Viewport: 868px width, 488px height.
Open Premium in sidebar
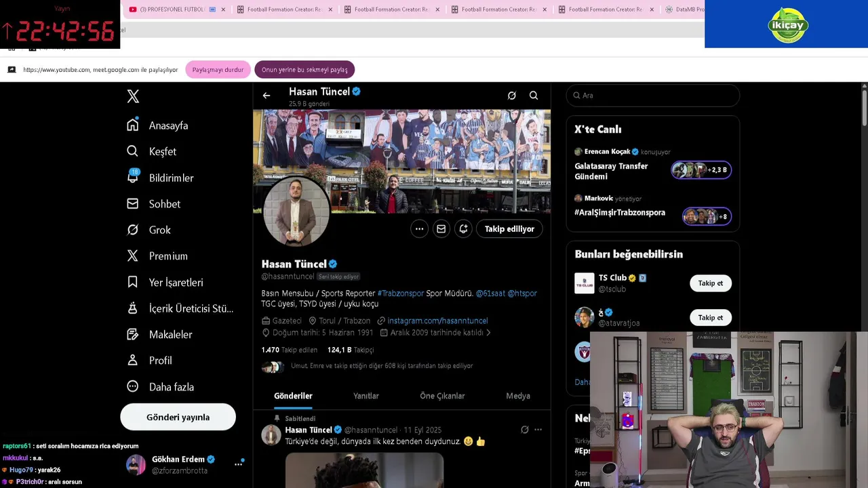[x=157, y=256]
